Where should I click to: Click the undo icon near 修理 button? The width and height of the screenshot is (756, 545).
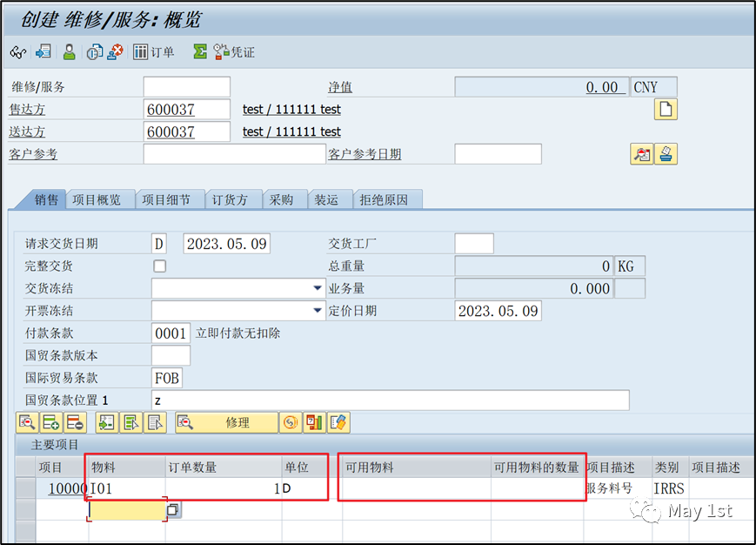pyautogui.click(x=290, y=422)
